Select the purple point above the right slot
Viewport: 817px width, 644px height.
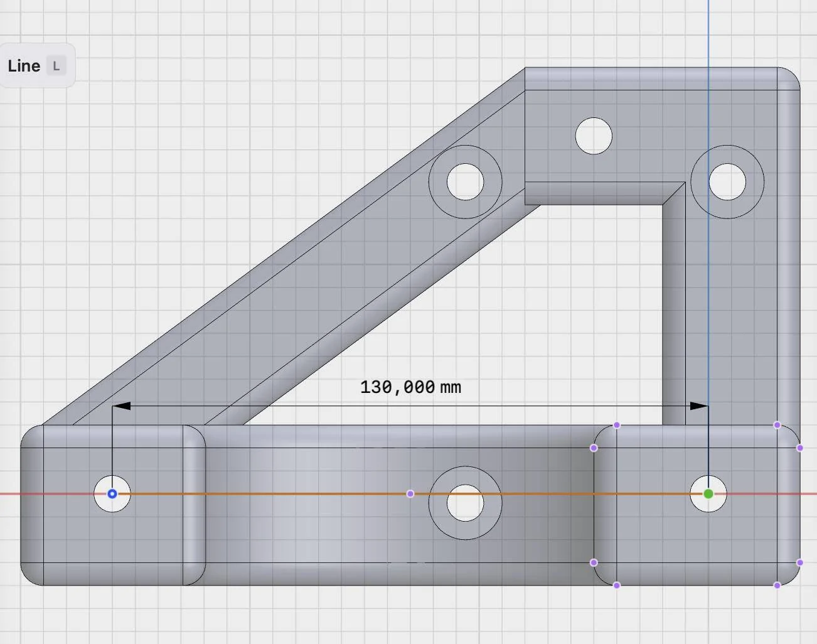click(x=617, y=425)
